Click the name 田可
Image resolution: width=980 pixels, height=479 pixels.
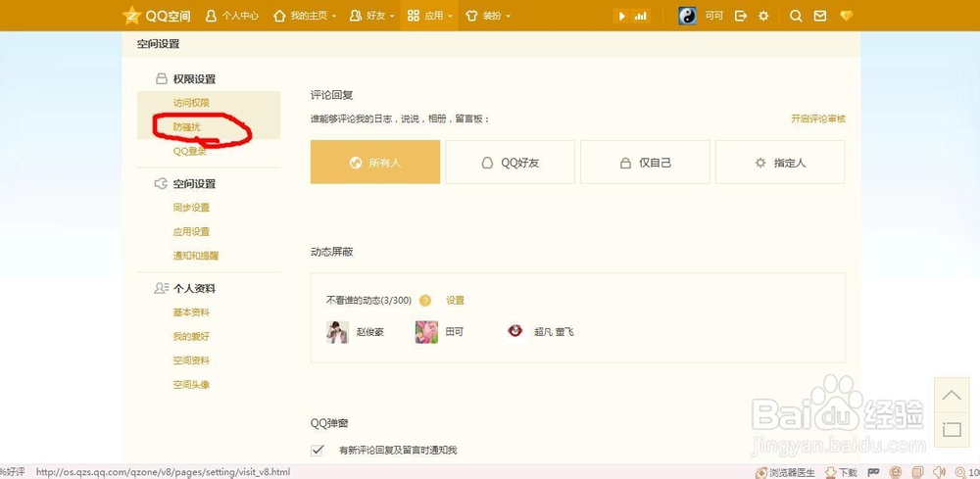pos(455,332)
